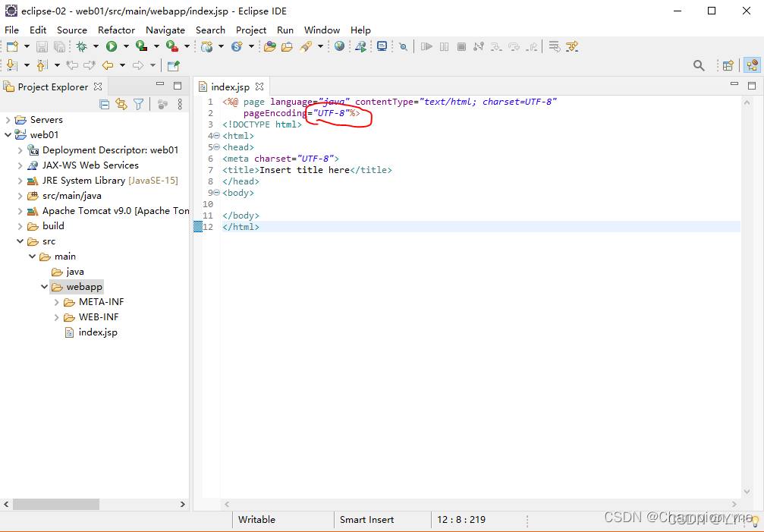Toggle Use Step Filters icon

(x=572, y=46)
